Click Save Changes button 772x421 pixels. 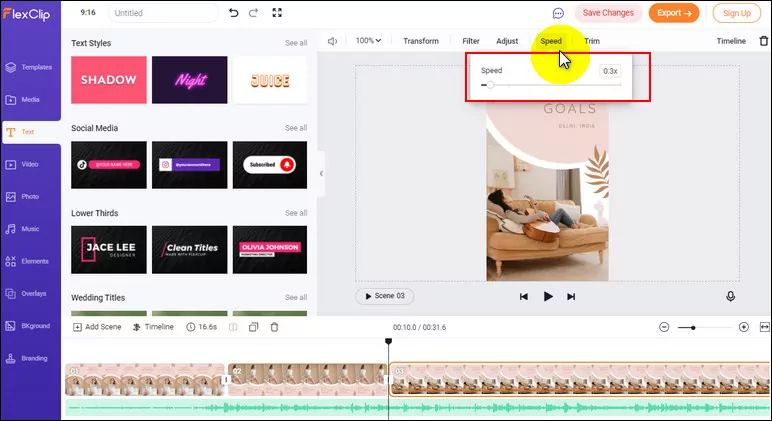point(608,13)
